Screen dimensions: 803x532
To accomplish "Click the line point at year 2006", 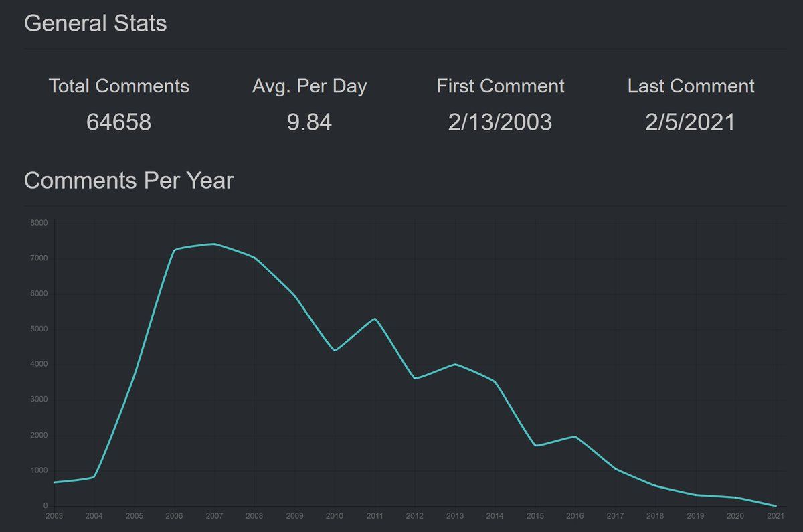I will 174,250.
